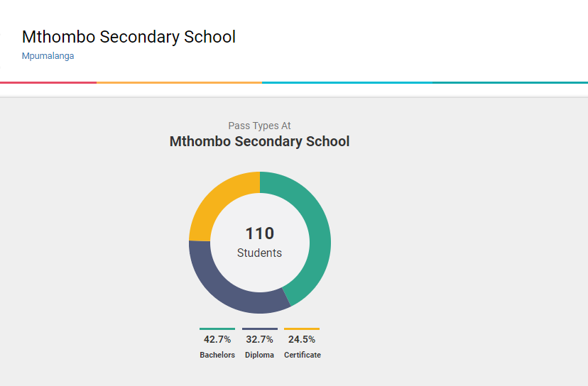Select the Diploma legend label

(259, 355)
